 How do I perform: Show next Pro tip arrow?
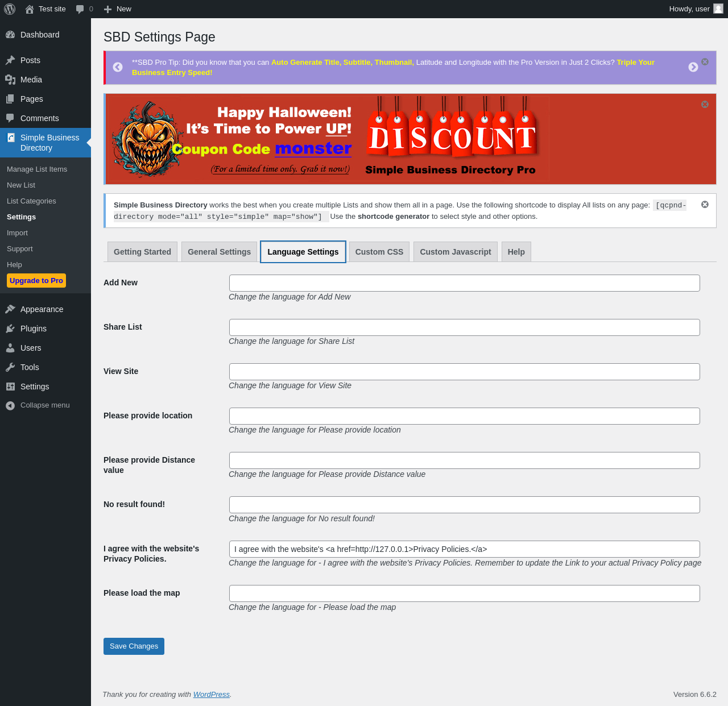coord(693,67)
